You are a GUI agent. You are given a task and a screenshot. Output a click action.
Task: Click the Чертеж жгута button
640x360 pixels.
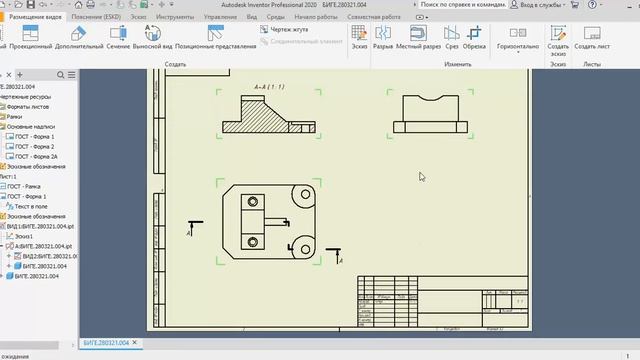284,29
